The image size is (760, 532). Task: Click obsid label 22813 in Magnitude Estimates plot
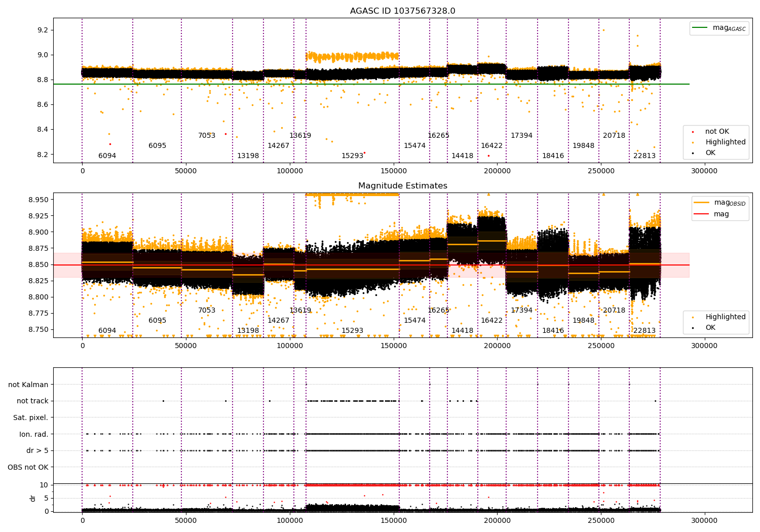644,331
